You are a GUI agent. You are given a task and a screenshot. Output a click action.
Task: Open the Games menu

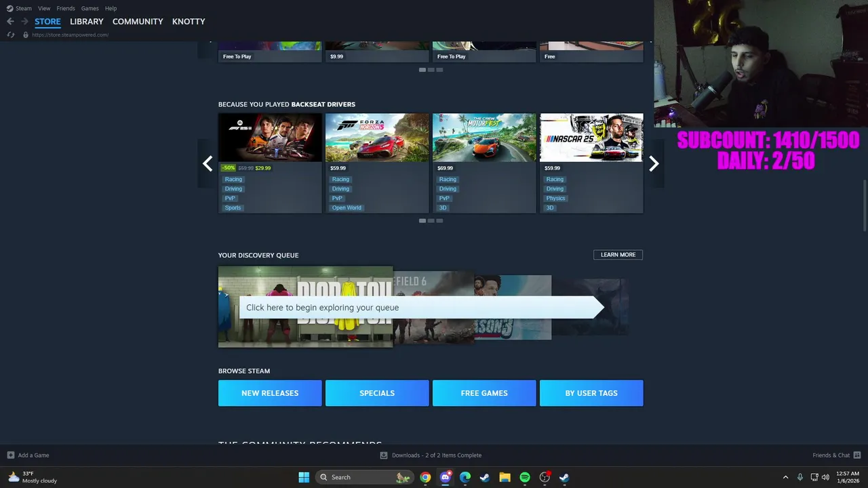[90, 8]
